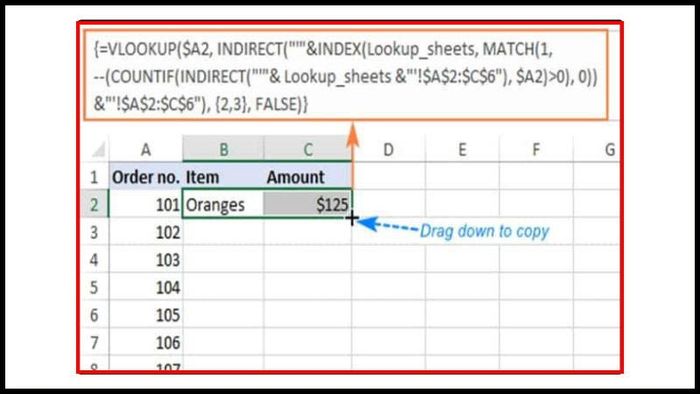Image resolution: width=700 pixels, height=394 pixels.
Task: Click the formula bar with the VLOOKUP formula
Action: (x=346, y=76)
